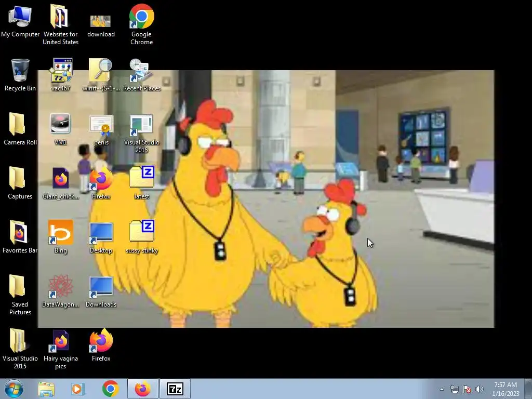Show hidden system tray icons
The image size is (532, 399).
[442, 389]
